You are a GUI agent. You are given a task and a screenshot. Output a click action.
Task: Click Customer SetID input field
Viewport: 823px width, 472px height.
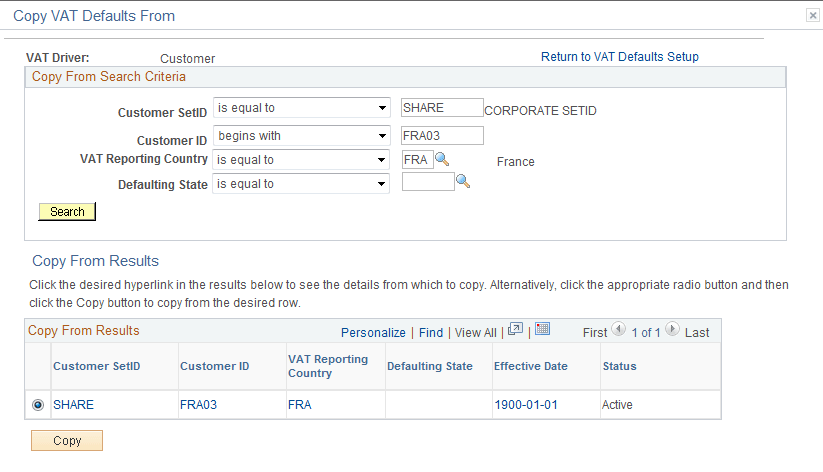click(x=442, y=108)
